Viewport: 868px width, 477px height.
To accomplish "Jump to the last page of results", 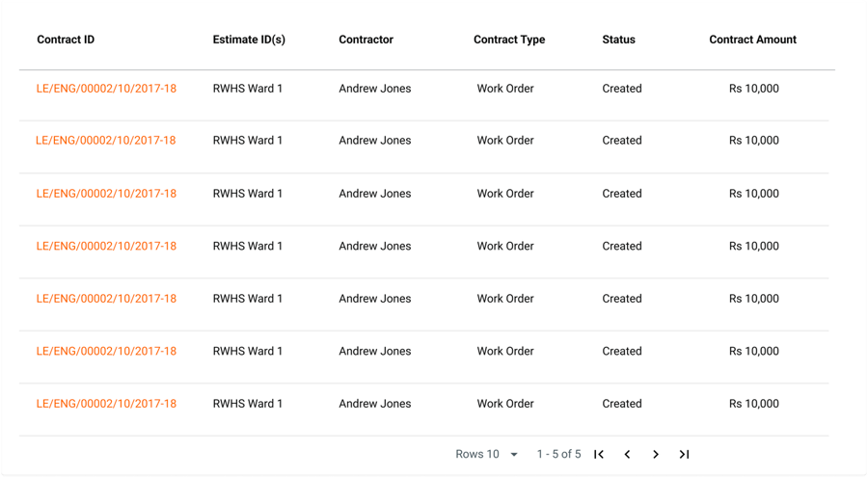I will point(684,454).
